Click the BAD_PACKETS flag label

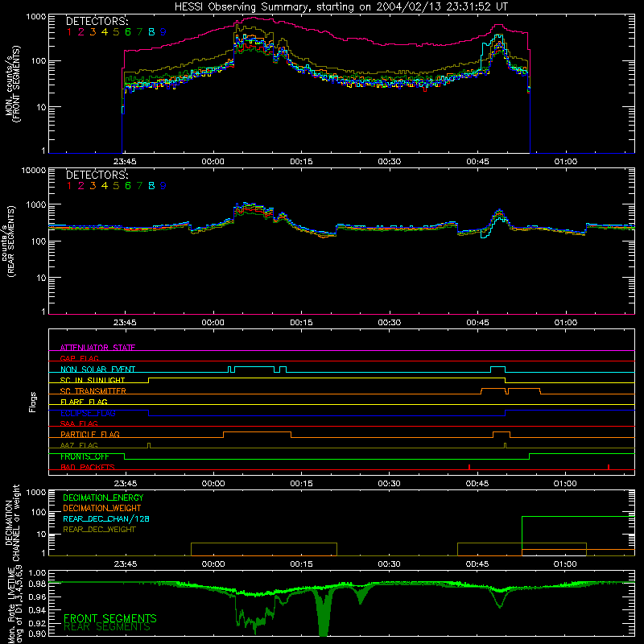coord(88,467)
